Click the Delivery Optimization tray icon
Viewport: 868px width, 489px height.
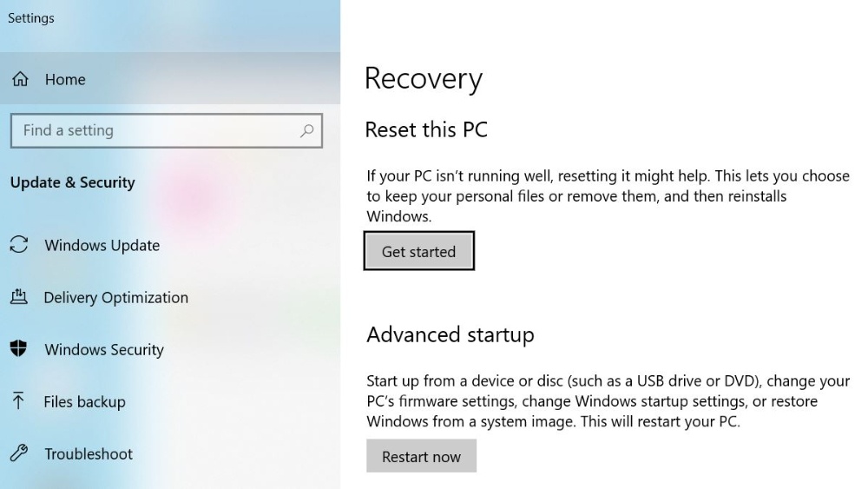pos(19,297)
